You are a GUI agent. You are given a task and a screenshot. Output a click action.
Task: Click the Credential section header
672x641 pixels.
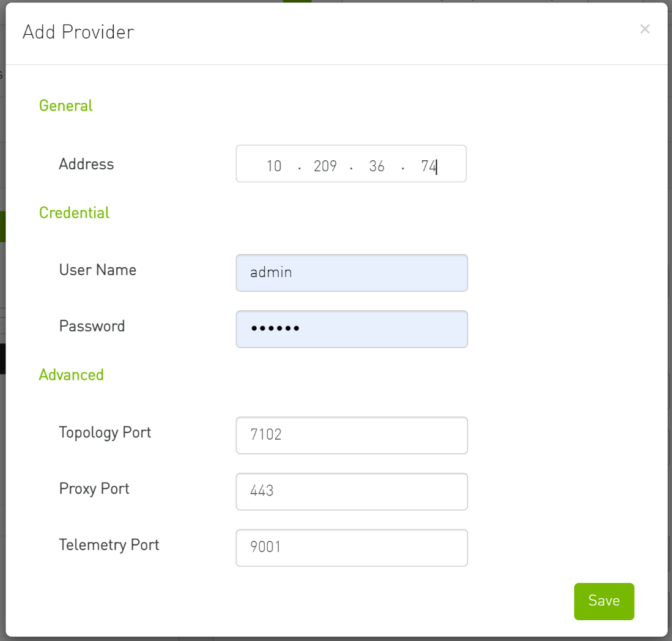pos(74,212)
